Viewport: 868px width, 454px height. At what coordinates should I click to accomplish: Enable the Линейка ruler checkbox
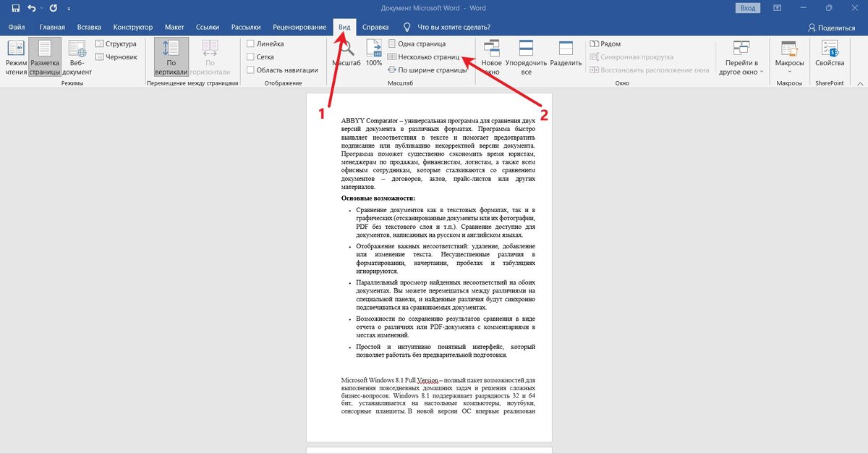click(250, 44)
